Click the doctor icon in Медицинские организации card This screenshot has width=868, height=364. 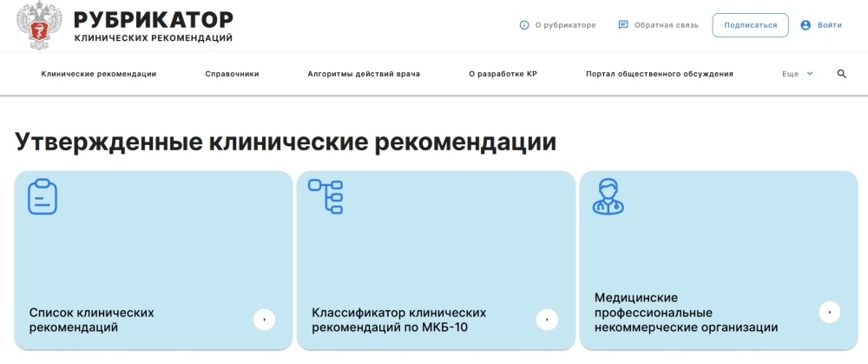608,196
